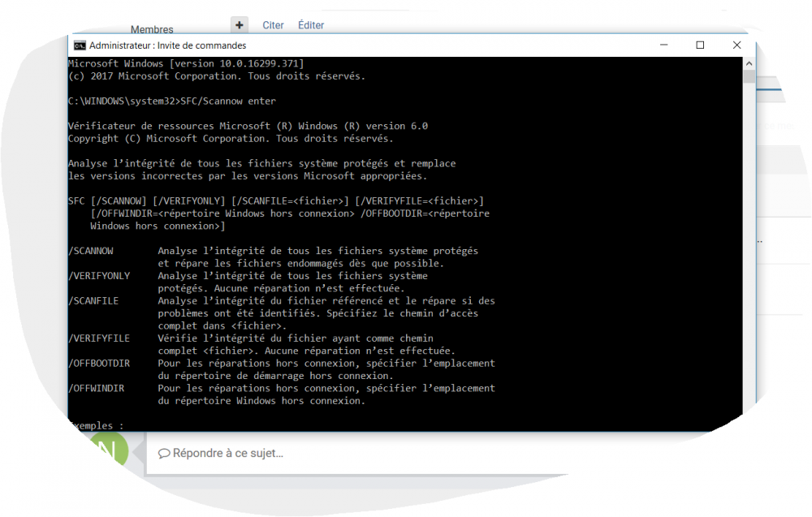Click the Command Prompt title bar icon
Screen dimensions: 812x517
pyautogui.click(x=80, y=45)
